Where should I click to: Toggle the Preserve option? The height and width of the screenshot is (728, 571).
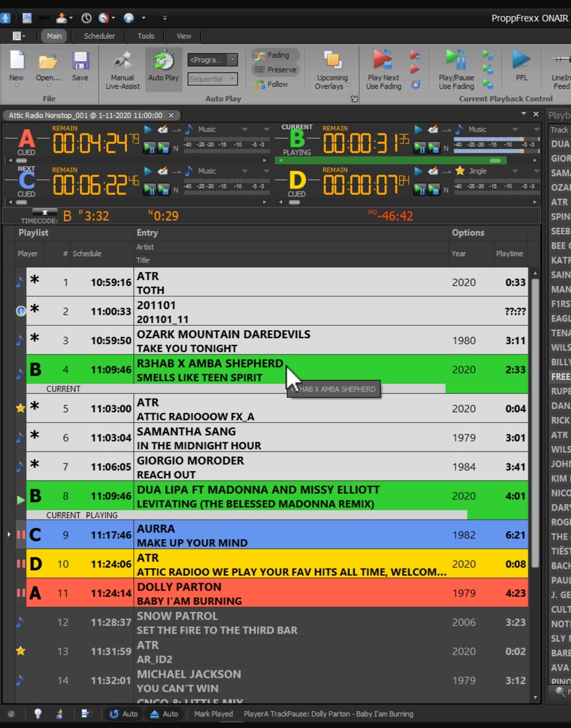pos(275,70)
